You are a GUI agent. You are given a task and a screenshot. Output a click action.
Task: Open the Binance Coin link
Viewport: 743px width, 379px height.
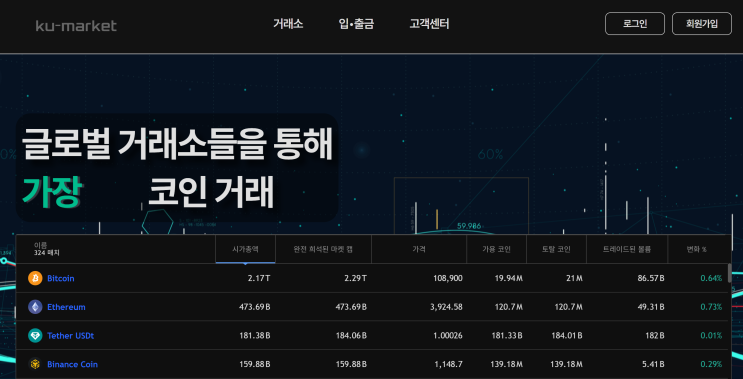click(72, 364)
